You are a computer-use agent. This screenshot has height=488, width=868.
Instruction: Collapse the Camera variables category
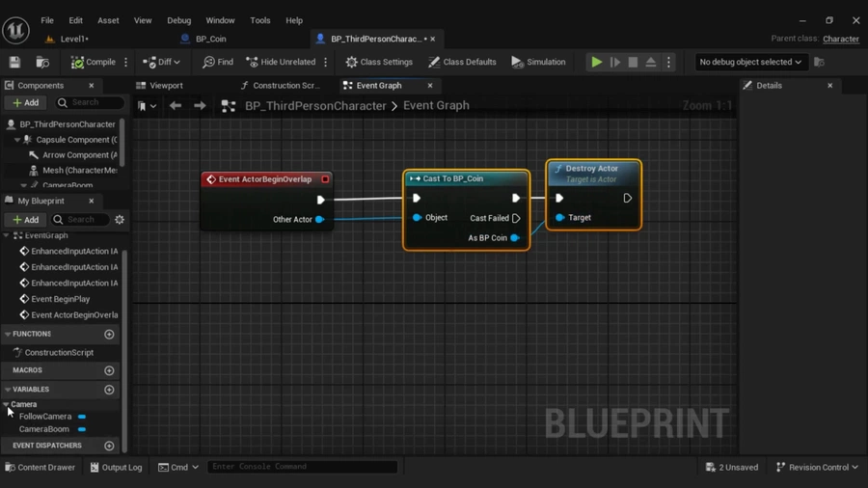coord(7,405)
